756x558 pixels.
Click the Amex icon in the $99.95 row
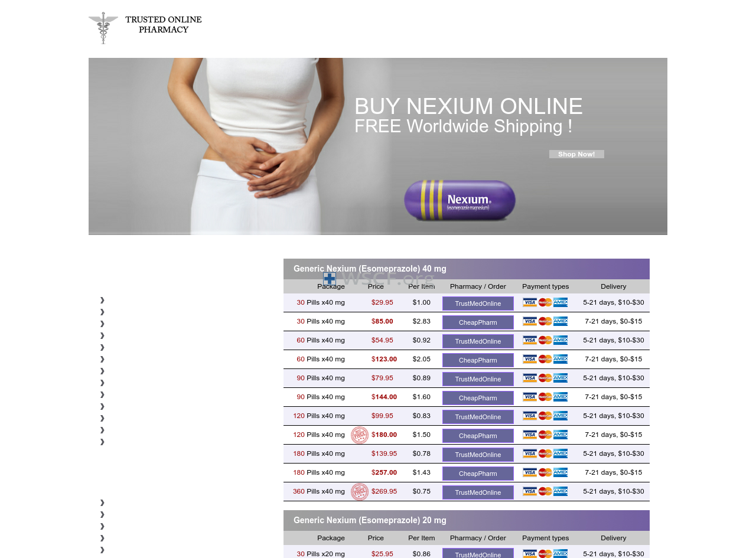(561, 416)
